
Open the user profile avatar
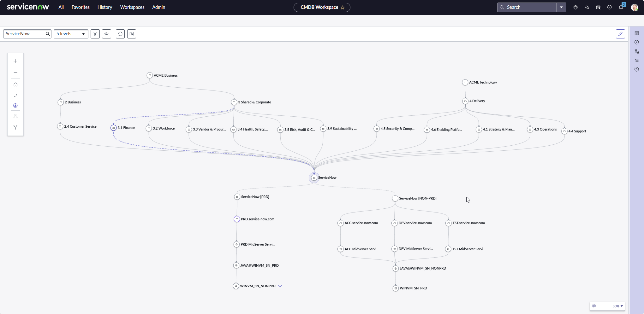tap(635, 7)
